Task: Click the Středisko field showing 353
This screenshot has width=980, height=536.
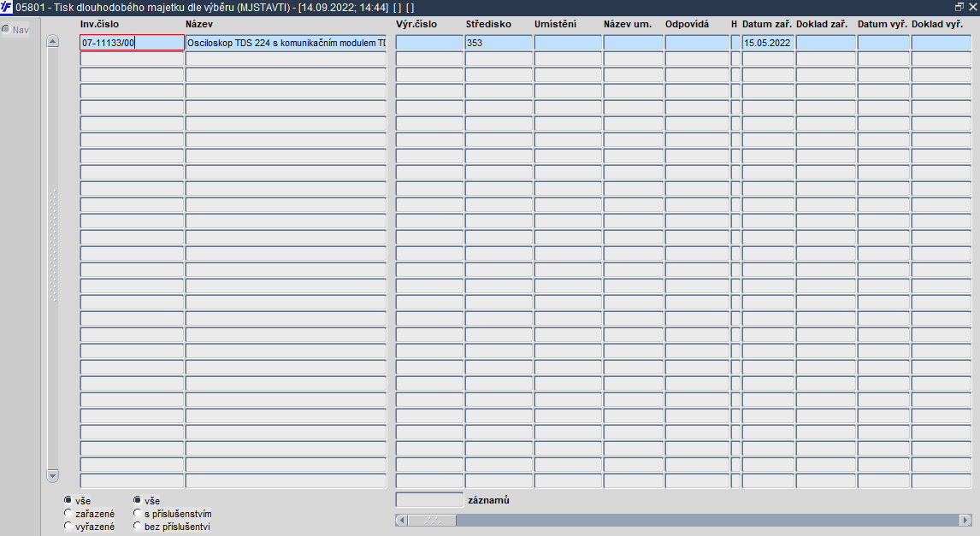Action: click(x=499, y=43)
